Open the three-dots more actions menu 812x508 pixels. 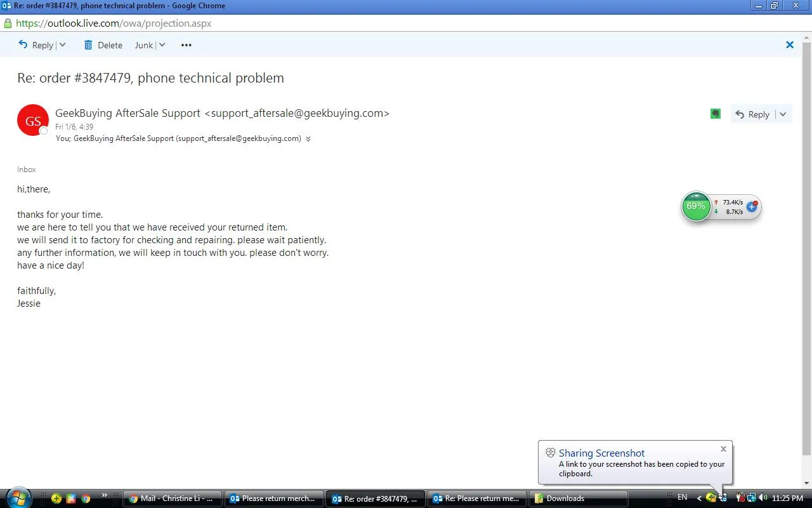click(x=186, y=45)
